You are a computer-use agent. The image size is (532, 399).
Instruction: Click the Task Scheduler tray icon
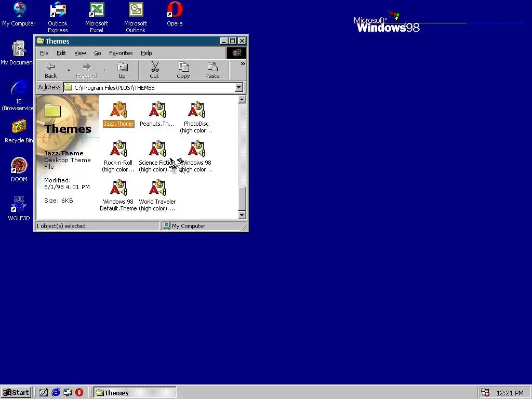click(x=485, y=393)
